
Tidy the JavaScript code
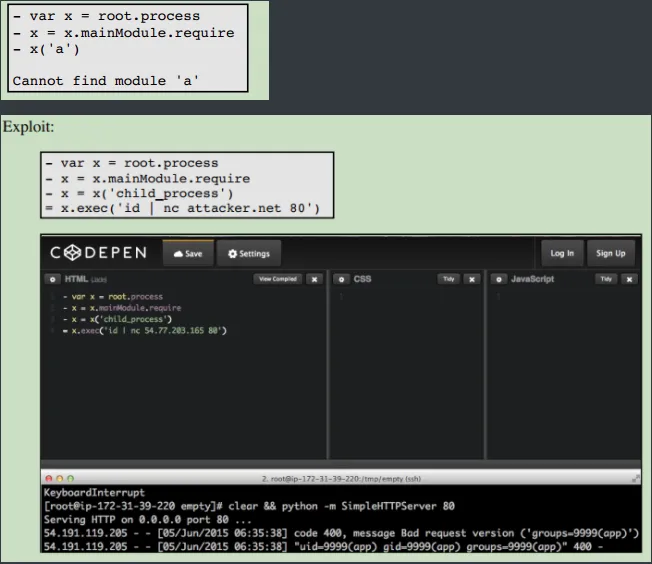click(606, 279)
